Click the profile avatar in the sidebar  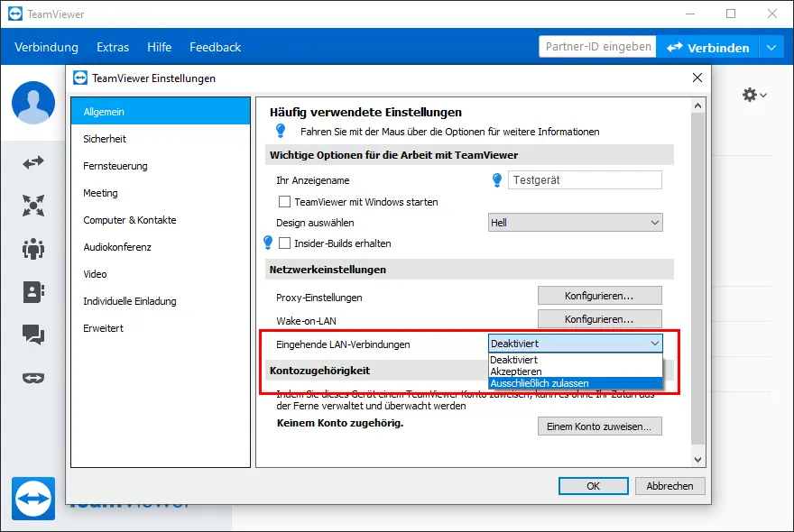pos(33,103)
